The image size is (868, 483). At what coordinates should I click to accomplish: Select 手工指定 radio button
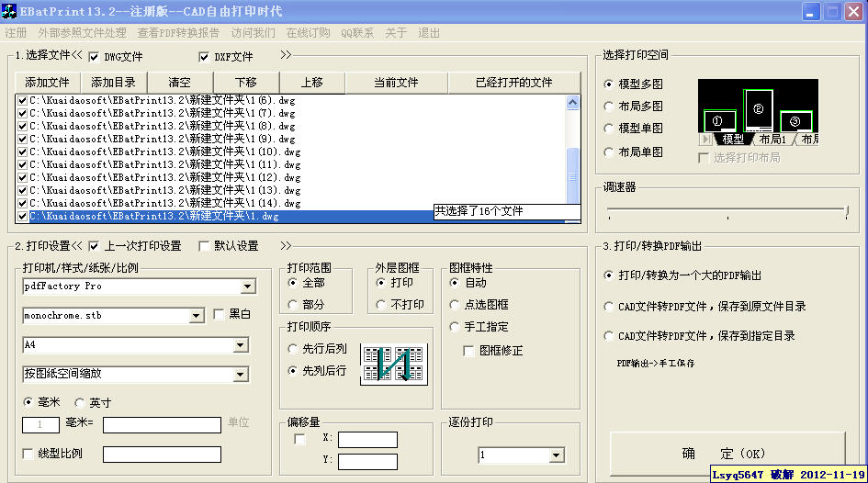(455, 327)
